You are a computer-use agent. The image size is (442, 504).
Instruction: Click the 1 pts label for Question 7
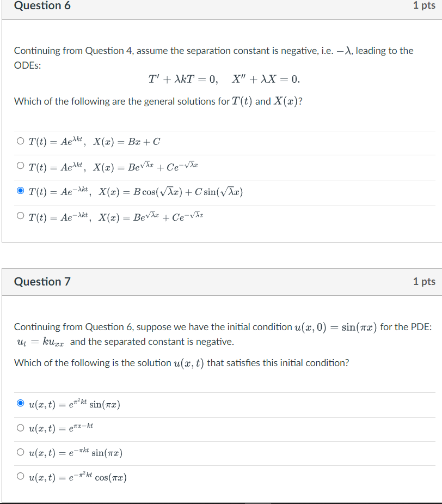point(424,282)
